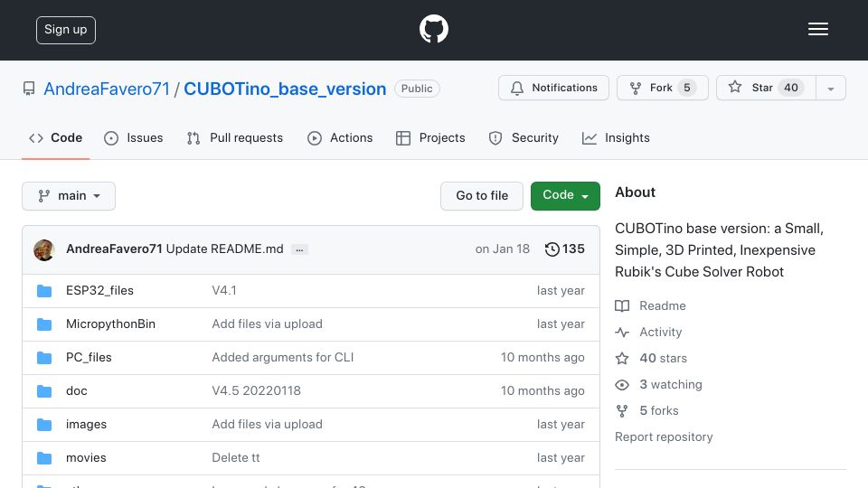Click the book icon next to Readme
Viewport: 868px width, 488px height.
(x=622, y=306)
